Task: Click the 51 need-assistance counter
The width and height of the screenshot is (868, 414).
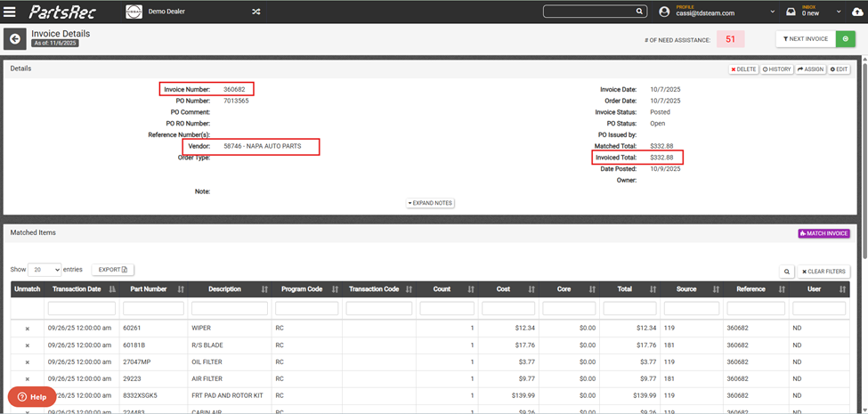Action: 730,39
